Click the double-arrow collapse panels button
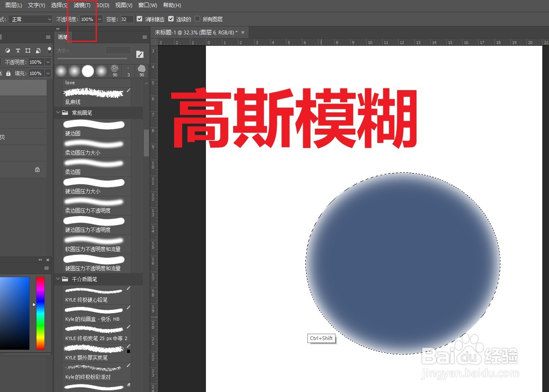549x392 pixels. point(57,29)
